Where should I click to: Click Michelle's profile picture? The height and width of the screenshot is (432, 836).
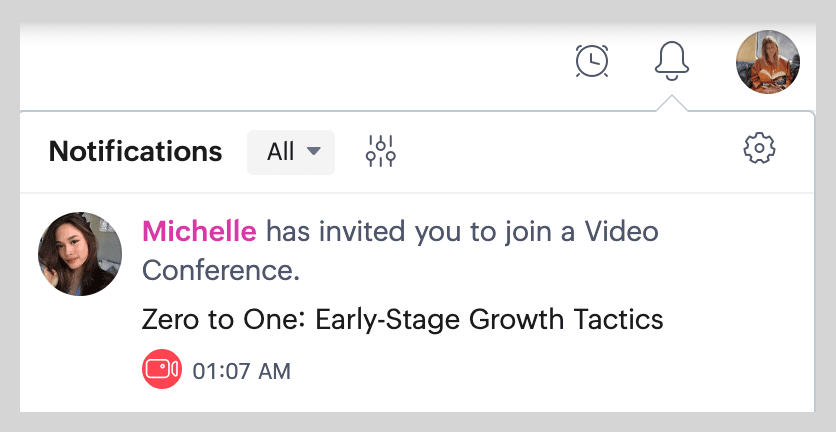tap(80, 254)
